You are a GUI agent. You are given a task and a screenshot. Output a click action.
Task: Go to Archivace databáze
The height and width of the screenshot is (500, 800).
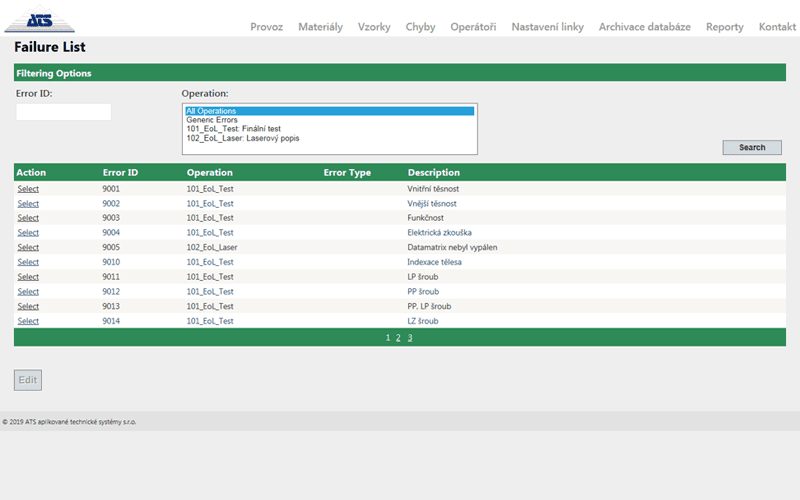tap(644, 27)
